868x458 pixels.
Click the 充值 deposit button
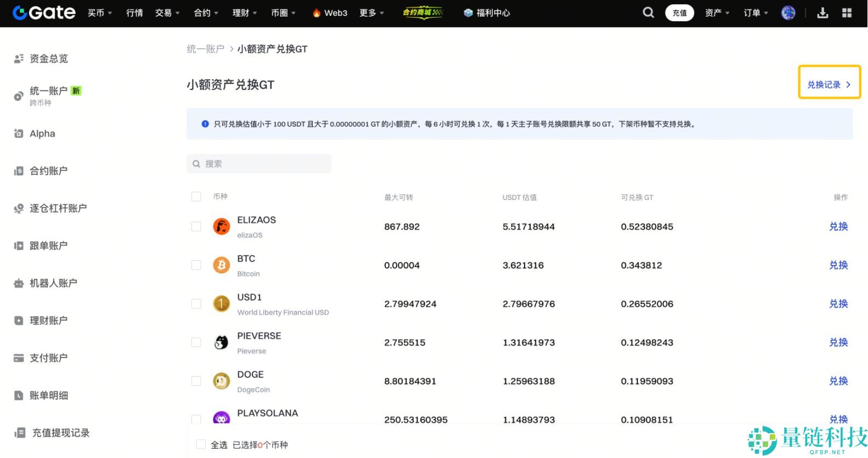coord(679,13)
